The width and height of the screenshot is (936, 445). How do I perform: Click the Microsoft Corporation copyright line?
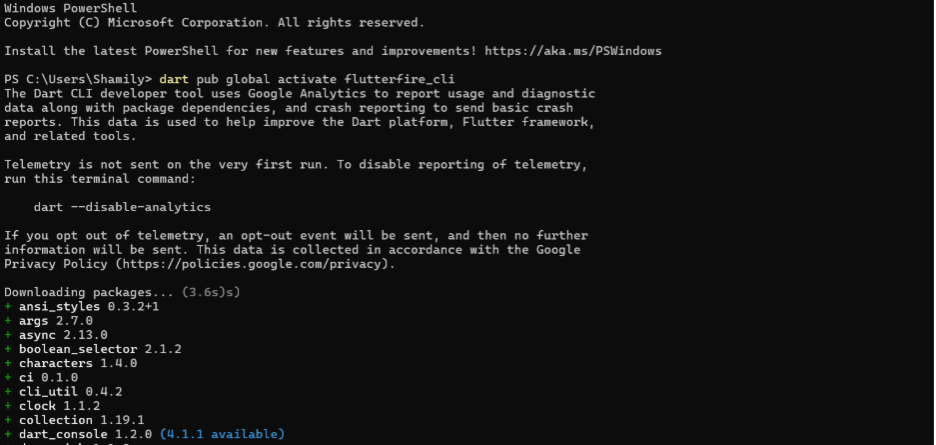(213, 22)
